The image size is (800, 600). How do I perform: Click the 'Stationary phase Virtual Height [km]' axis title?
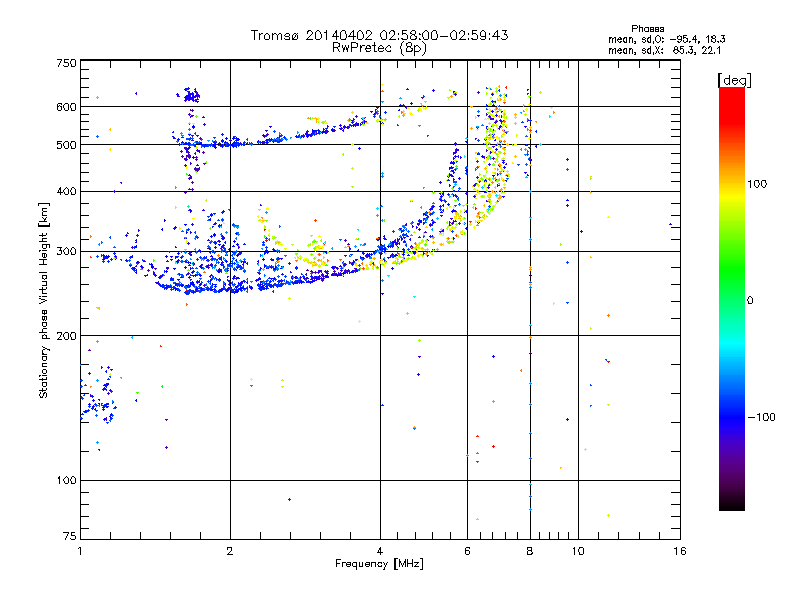pyautogui.click(x=43, y=301)
